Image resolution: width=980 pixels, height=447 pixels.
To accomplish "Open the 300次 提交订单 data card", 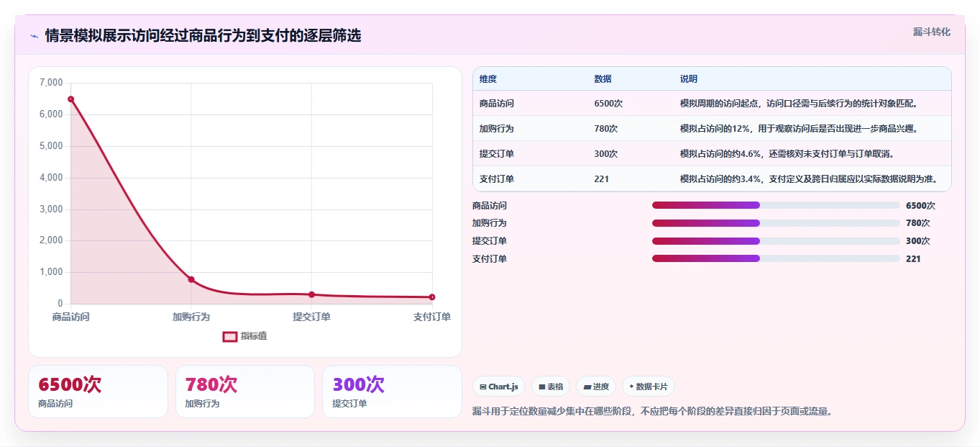I will coord(392,392).
